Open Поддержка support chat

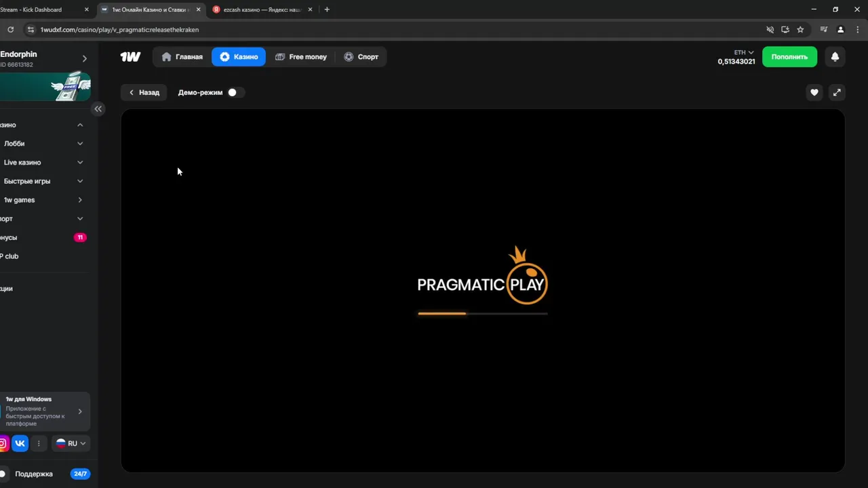[33, 474]
